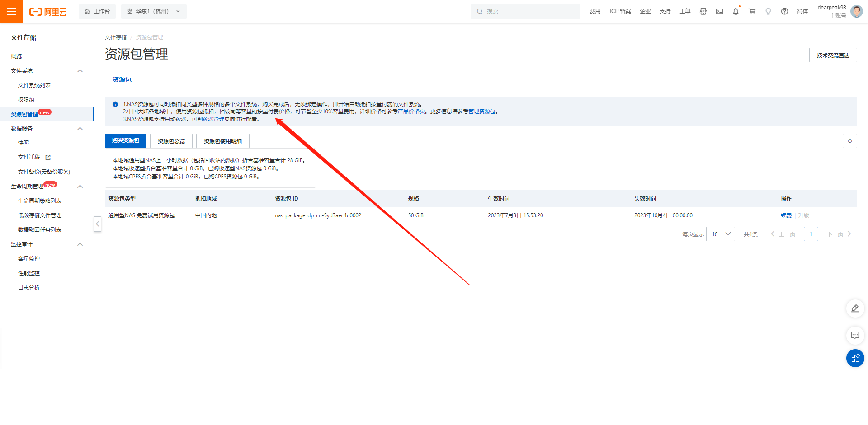Refresh the resource package table
Viewport: 868px width, 425px height.
850,141
